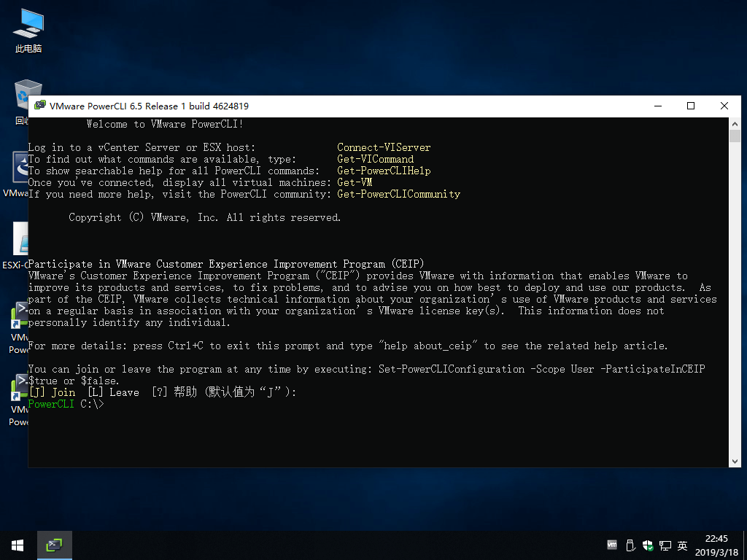
Task: Open the Windows Defender shield tray icon
Action: click(x=647, y=545)
